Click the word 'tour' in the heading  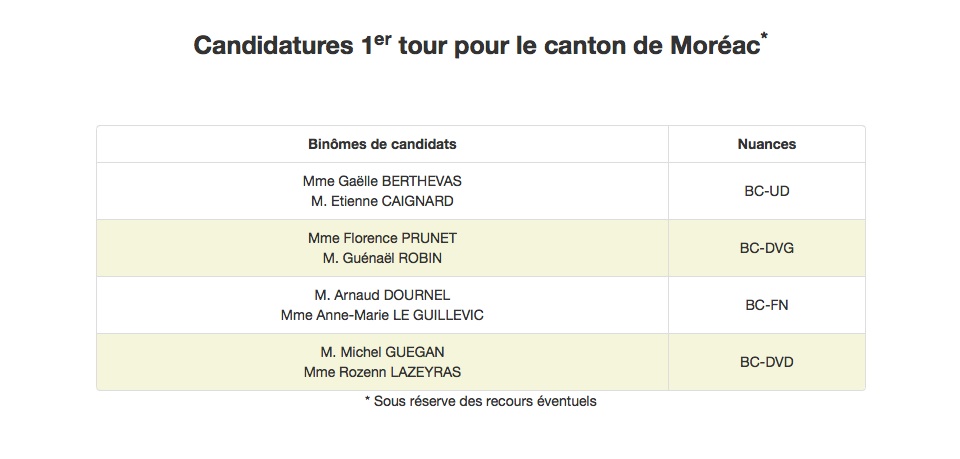pyautogui.click(x=424, y=47)
